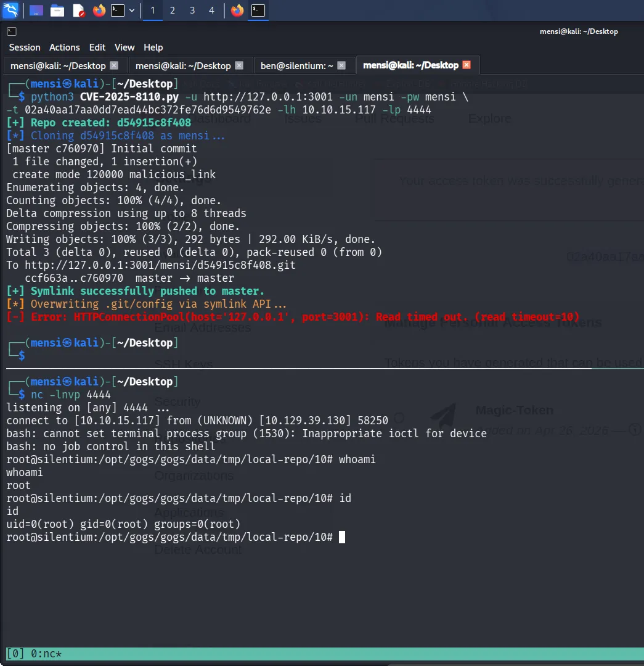Select the running terminal window button in the panel
The height and width of the screenshot is (666, 644).
click(258, 10)
